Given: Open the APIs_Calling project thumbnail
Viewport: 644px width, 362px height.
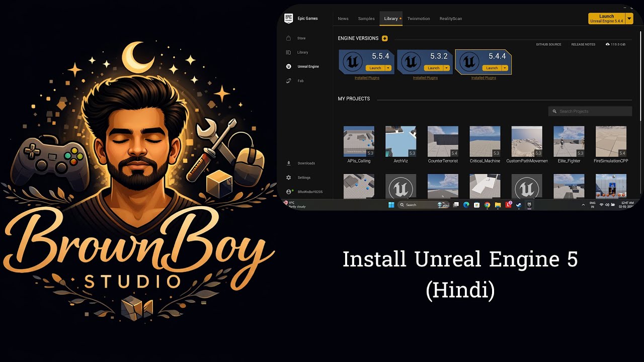Looking at the screenshot, I should click(359, 141).
